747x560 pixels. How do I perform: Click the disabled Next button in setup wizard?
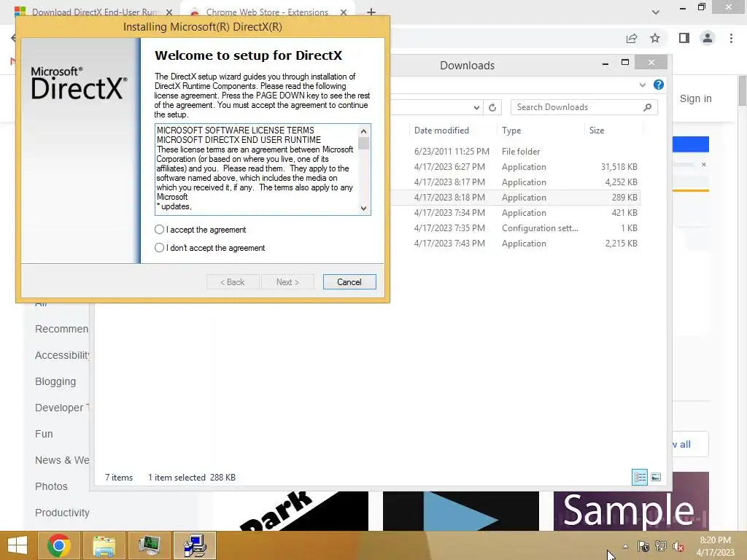click(287, 282)
